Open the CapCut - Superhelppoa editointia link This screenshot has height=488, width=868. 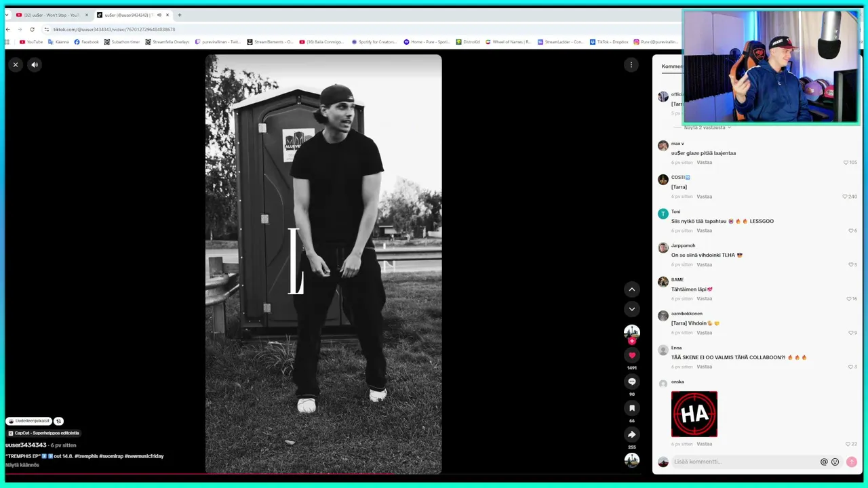43,433
